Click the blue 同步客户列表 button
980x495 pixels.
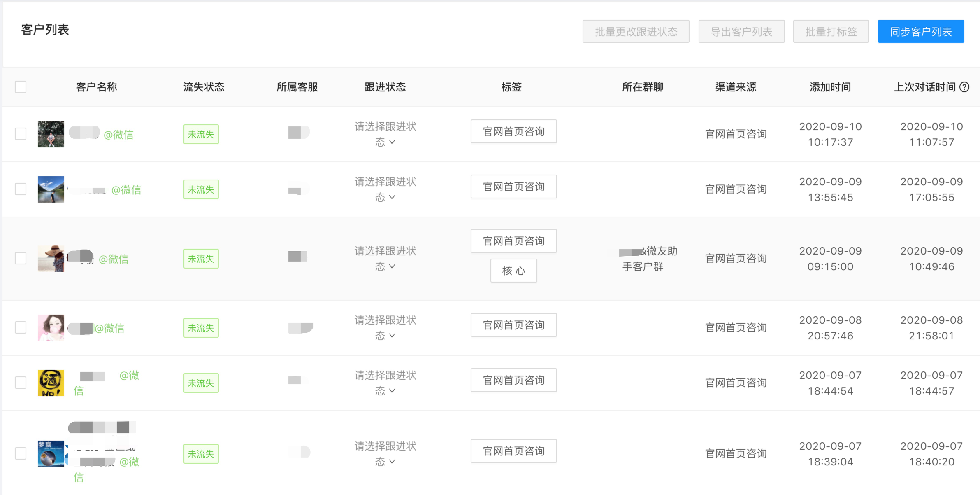tap(921, 31)
